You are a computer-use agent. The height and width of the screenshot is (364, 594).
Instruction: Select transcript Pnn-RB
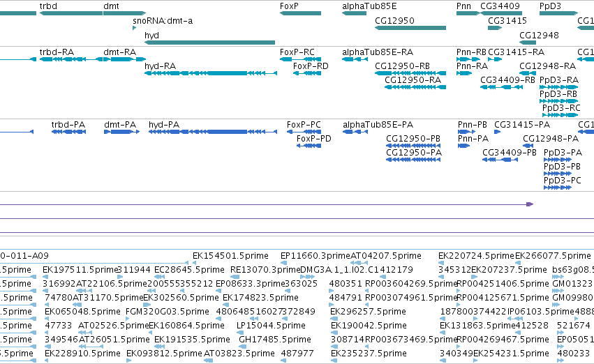point(468,59)
